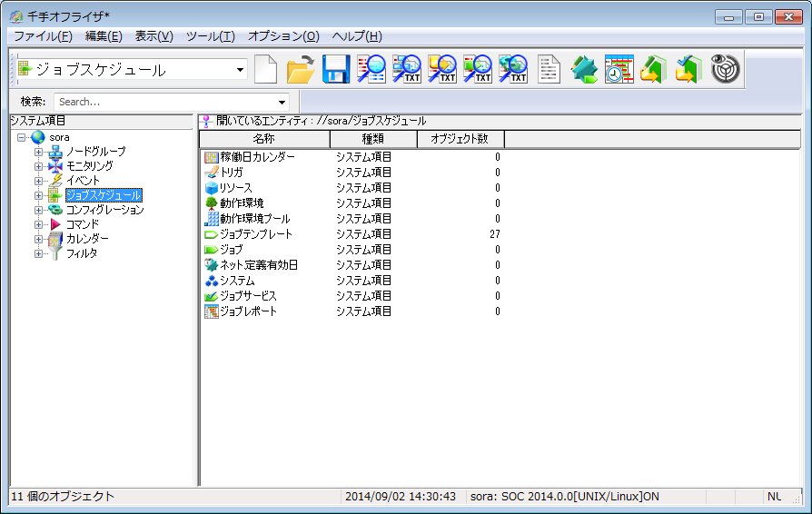
Task: Click the status text 11 個のオブジェクト
Action: [x=63, y=497]
